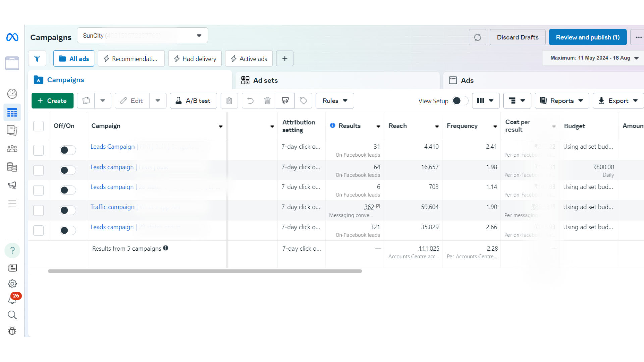Screen dimensions: 644x362
Task: Select the Had delivery filter tab
Action: click(x=195, y=59)
